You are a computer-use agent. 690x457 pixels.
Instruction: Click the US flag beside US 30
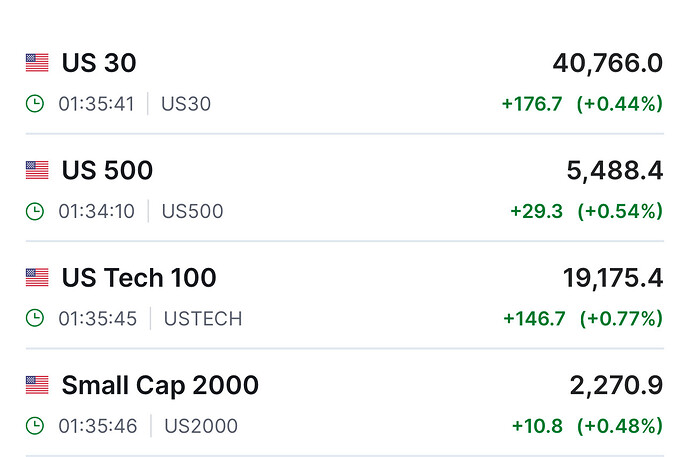(x=37, y=63)
